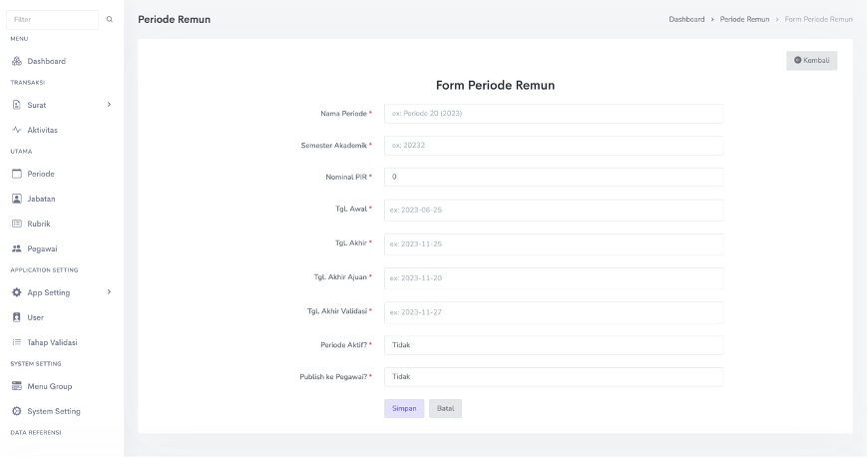
Task: Click the Pegawai people icon
Action: [x=16, y=248]
